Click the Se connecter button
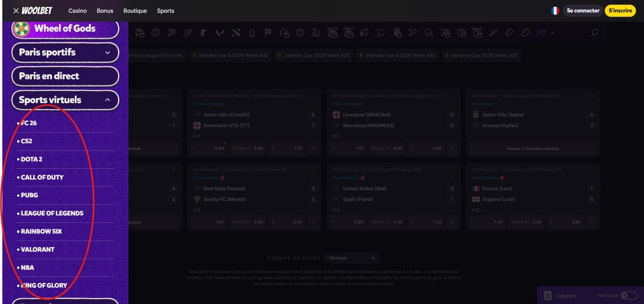Screen dimensions: 644x304 (583, 11)
